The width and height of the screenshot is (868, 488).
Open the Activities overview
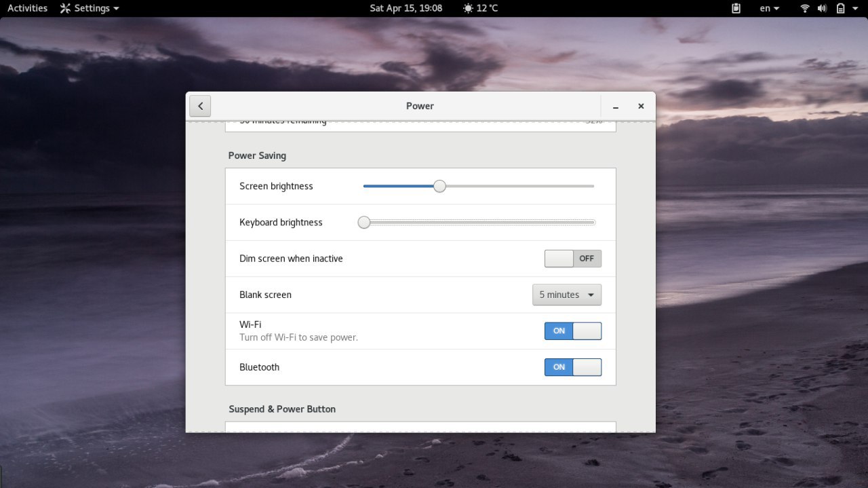pos(28,8)
